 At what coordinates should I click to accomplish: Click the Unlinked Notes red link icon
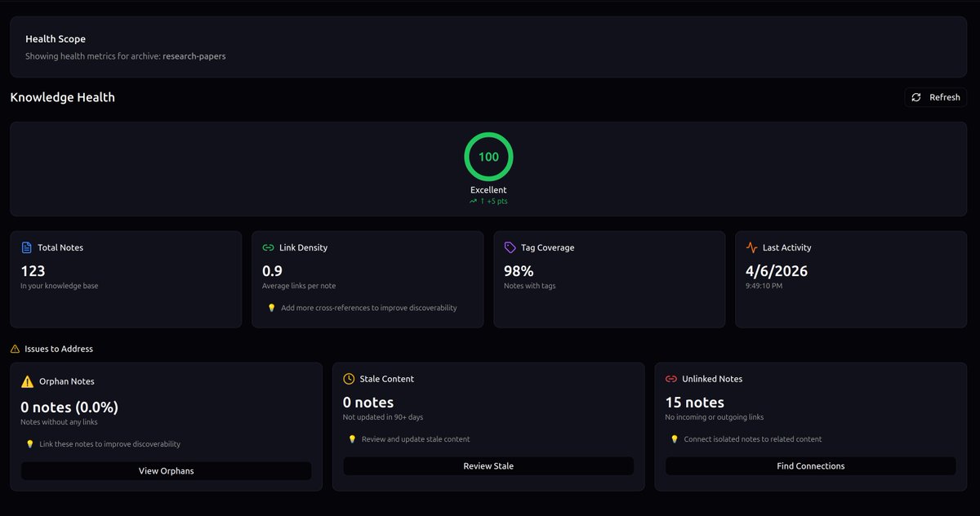pyautogui.click(x=671, y=379)
